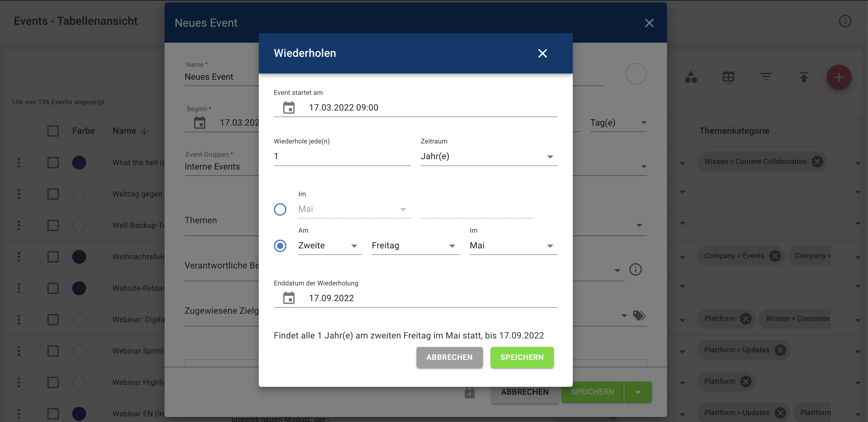Open row menu for Website-Relaunch row

point(19,288)
